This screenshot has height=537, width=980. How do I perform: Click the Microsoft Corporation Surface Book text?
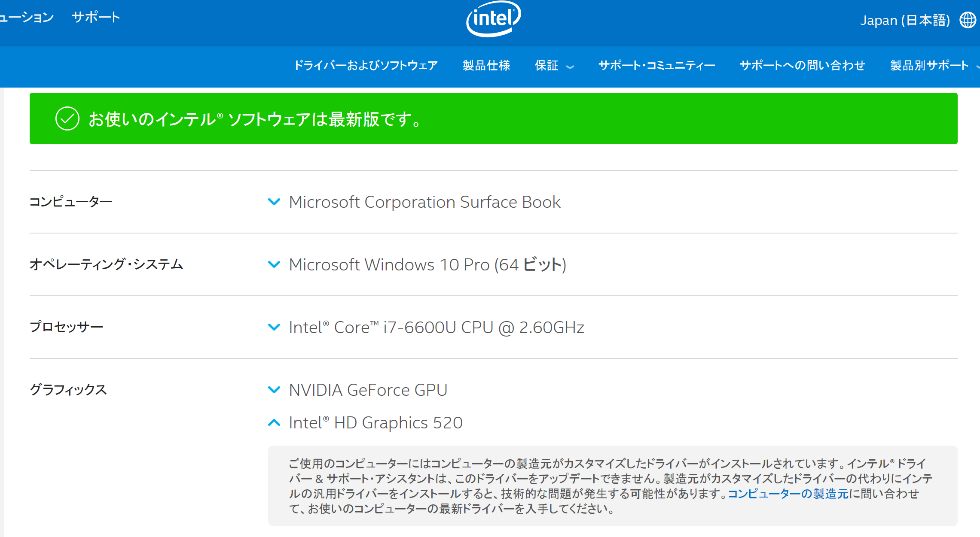click(425, 202)
